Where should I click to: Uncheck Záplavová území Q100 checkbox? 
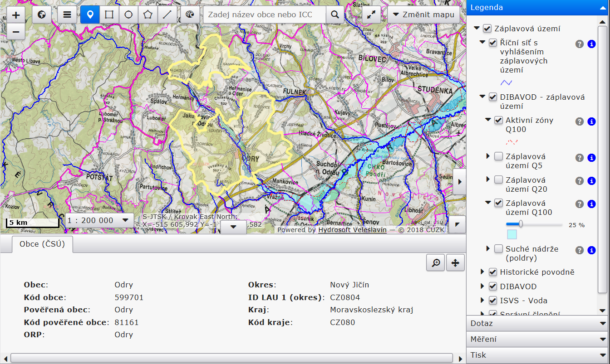[498, 203]
